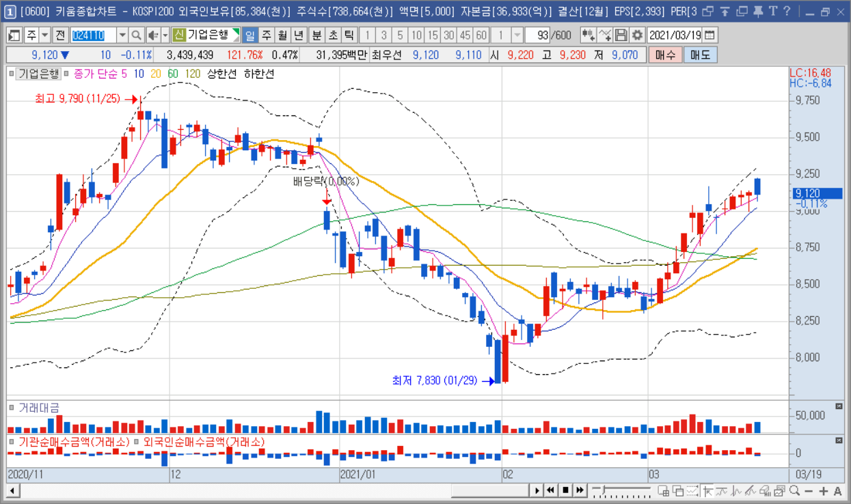Click the wave line analysis icon
The image size is (851, 504).
[x=736, y=491]
